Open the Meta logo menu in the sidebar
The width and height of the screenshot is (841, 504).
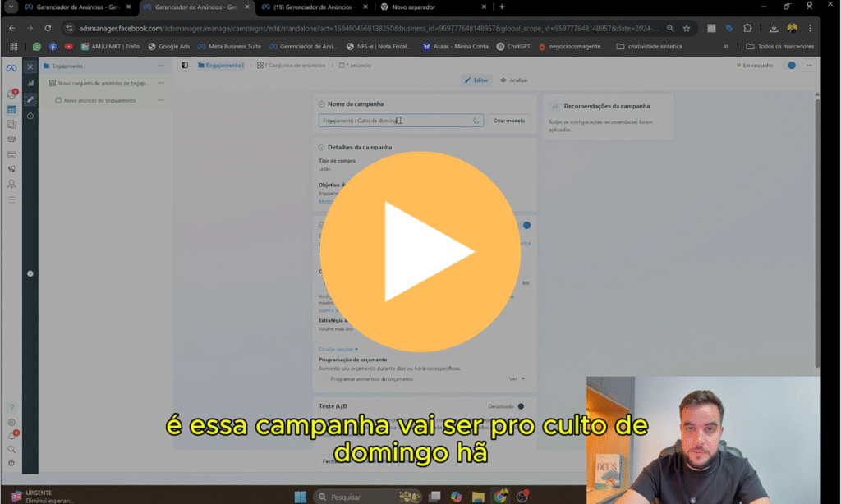pos(11,67)
